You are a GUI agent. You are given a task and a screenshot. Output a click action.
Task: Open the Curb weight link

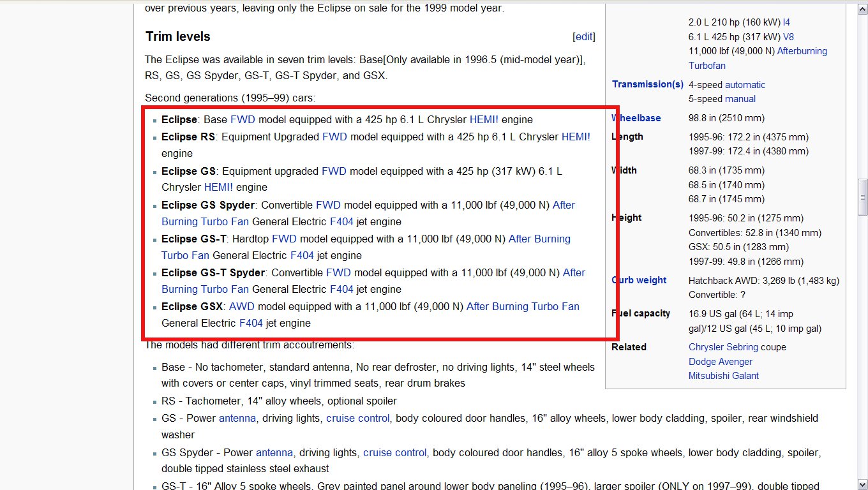[640, 280]
